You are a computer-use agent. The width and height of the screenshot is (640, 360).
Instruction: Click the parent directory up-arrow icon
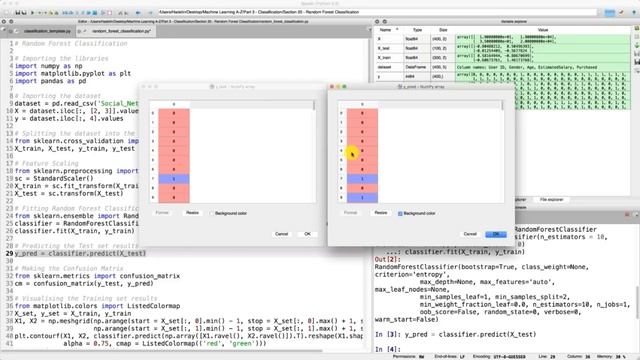pyautogui.click(x=634, y=12)
